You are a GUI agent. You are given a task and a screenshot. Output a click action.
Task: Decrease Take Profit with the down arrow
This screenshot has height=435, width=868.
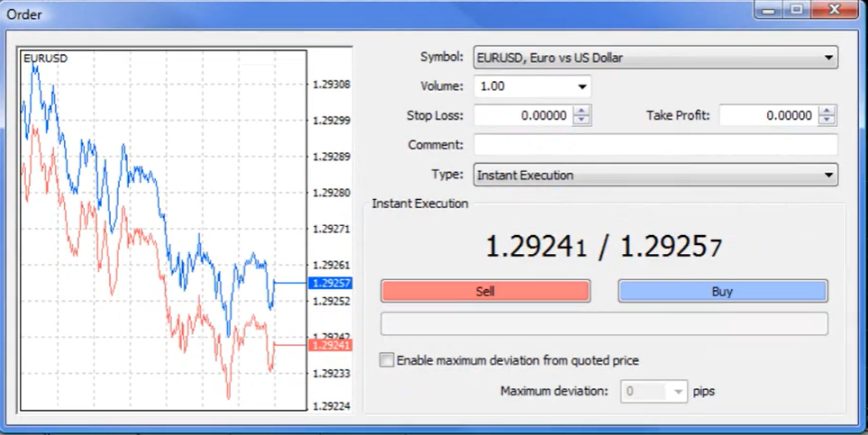click(827, 120)
